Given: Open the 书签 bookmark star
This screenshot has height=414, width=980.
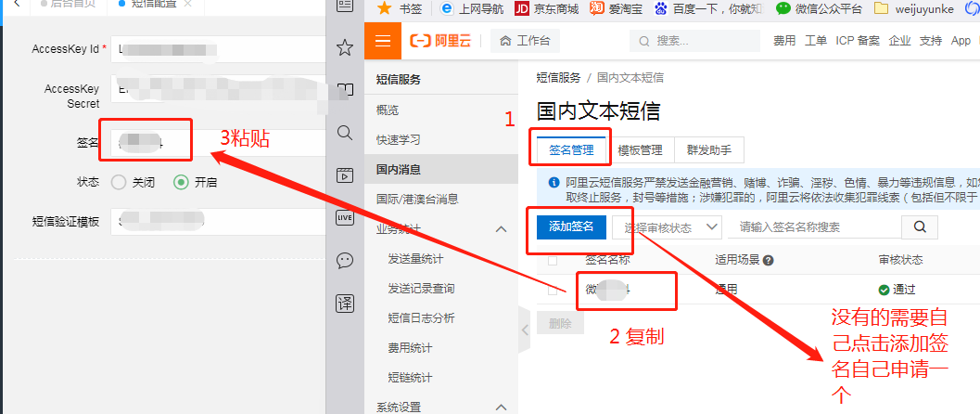Looking at the screenshot, I should point(400,8).
